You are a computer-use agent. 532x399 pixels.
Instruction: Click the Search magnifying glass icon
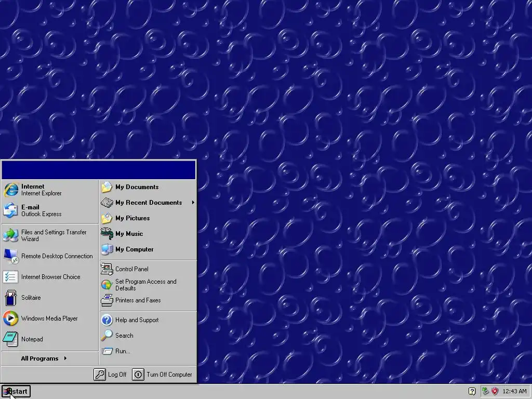click(x=107, y=336)
